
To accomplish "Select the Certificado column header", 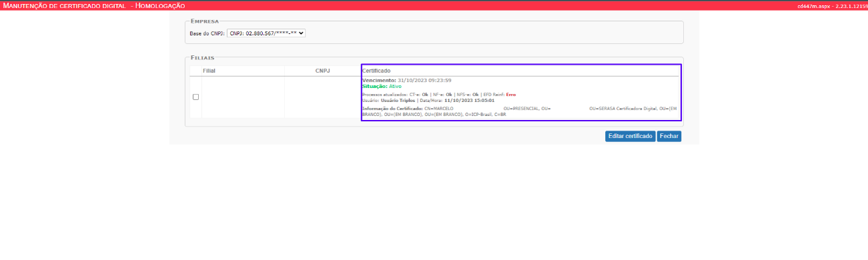I will click(x=376, y=70).
